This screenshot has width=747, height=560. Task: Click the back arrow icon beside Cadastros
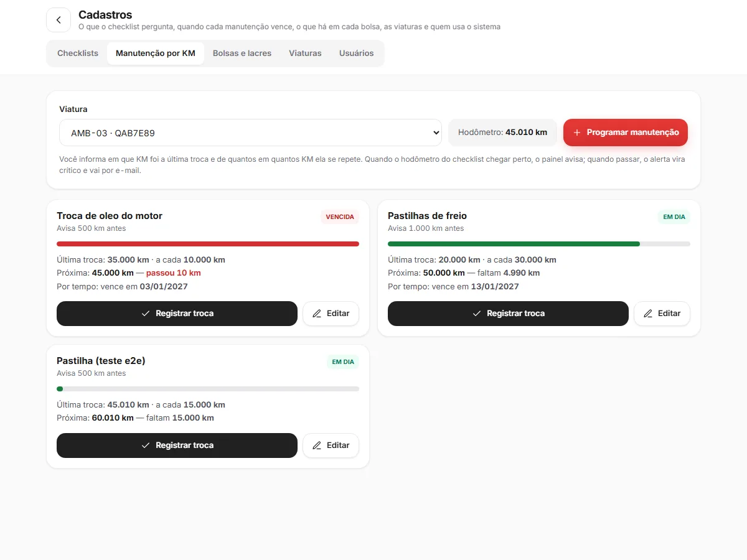[x=59, y=20]
